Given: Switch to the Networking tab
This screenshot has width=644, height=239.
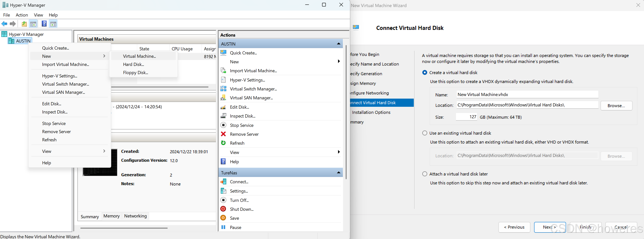Looking at the screenshot, I should pyautogui.click(x=135, y=216).
